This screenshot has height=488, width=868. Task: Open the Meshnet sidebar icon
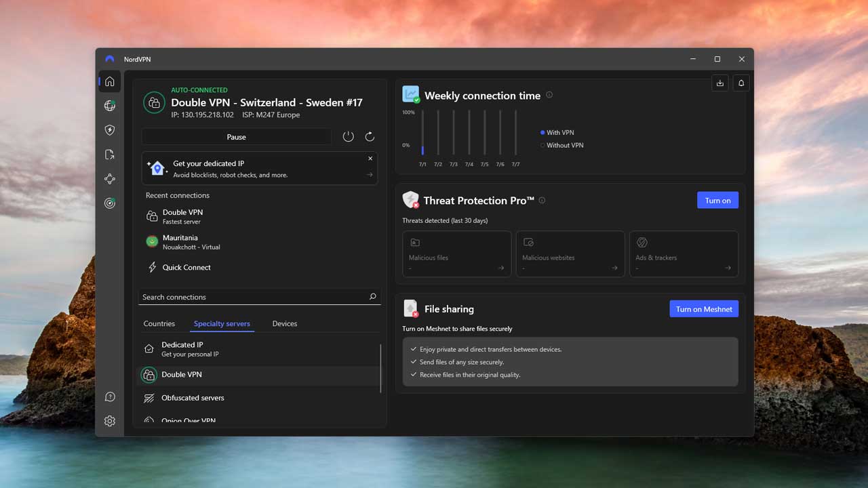coord(110,179)
